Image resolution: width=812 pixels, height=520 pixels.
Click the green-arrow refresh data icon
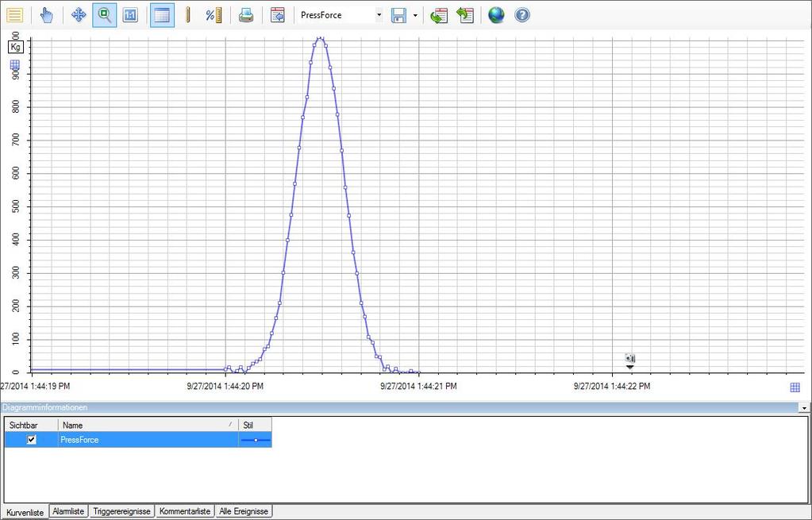coord(439,15)
